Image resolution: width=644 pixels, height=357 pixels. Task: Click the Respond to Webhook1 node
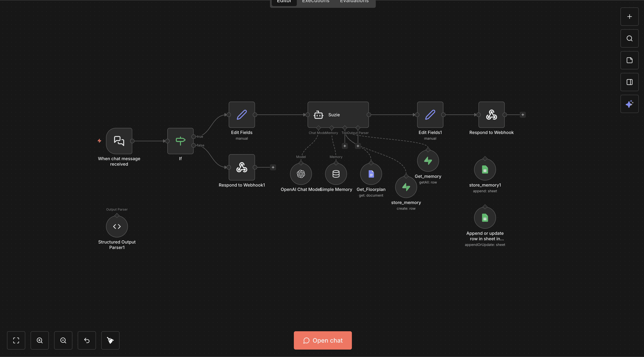[241, 167]
